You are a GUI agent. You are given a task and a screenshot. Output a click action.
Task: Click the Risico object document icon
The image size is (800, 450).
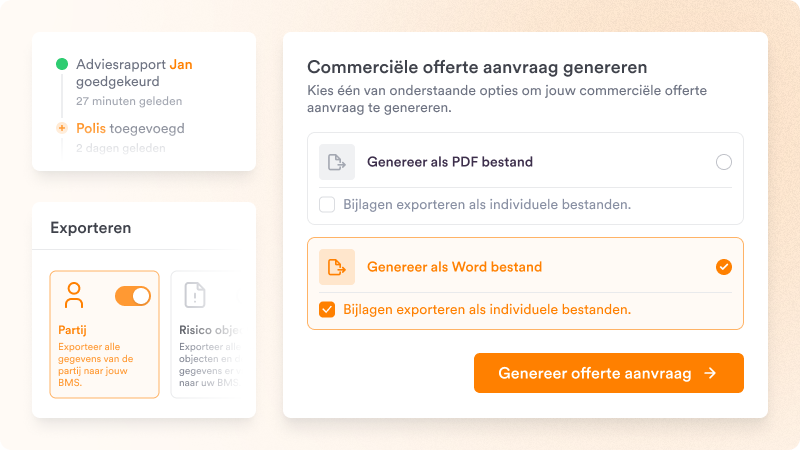point(194,295)
